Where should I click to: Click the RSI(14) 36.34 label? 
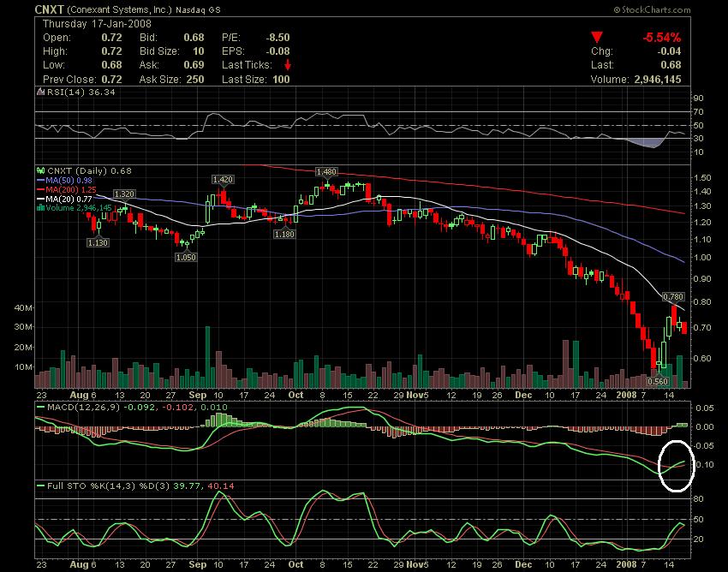click(81, 92)
